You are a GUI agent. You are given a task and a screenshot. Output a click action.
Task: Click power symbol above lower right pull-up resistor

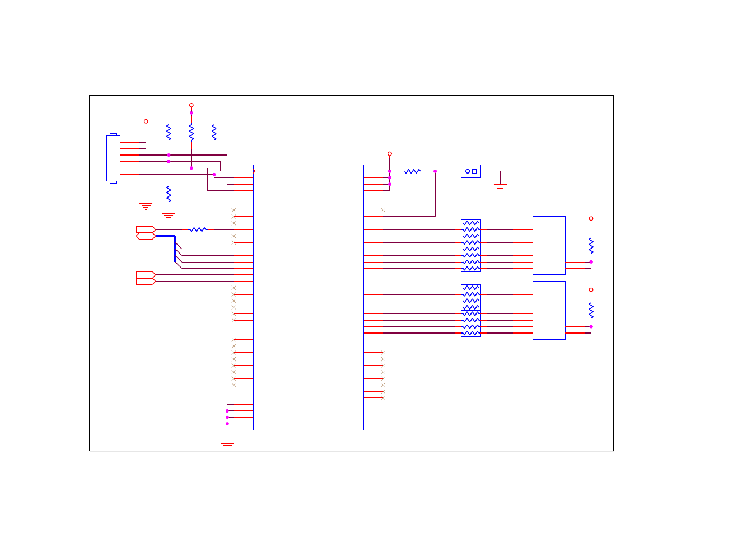(591, 290)
